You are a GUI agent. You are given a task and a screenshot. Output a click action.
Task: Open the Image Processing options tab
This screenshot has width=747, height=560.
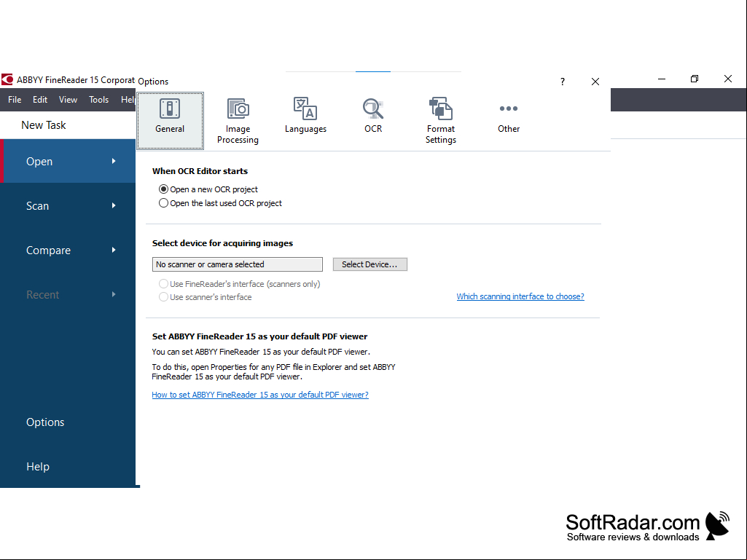click(x=238, y=121)
